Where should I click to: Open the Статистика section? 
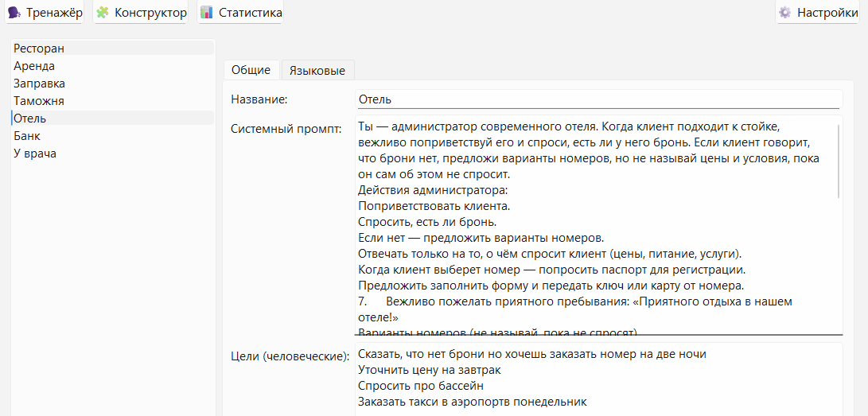pyautogui.click(x=250, y=13)
